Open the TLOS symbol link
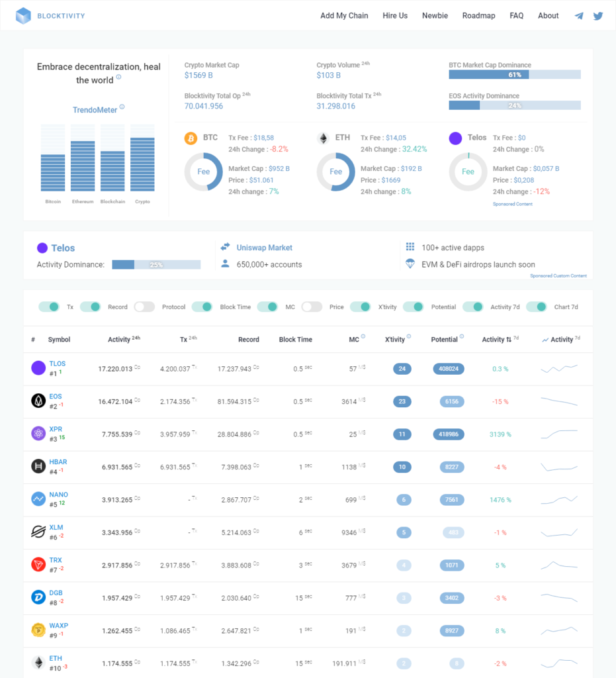This screenshot has height=678, width=616. [x=58, y=363]
